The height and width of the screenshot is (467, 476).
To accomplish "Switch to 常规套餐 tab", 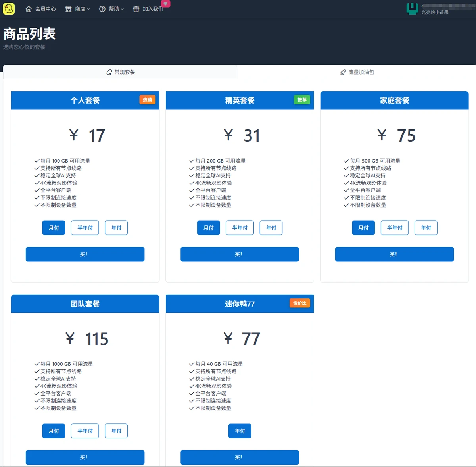I will point(120,72).
